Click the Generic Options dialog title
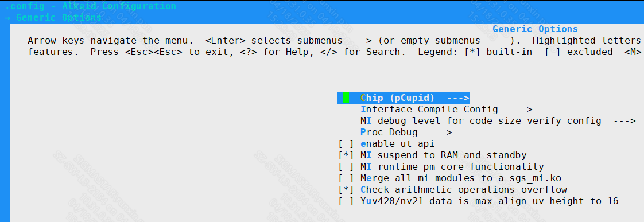This screenshot has width=644, height=222. pos(535,29)
